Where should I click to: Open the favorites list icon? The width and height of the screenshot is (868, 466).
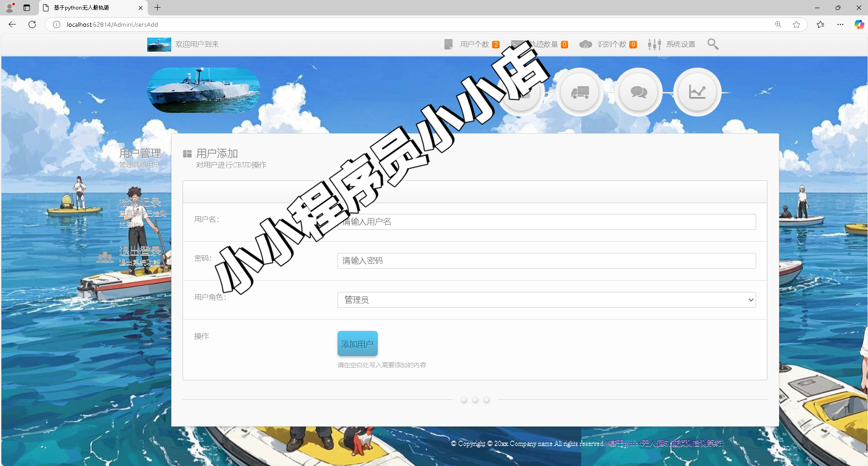(820, 24)
